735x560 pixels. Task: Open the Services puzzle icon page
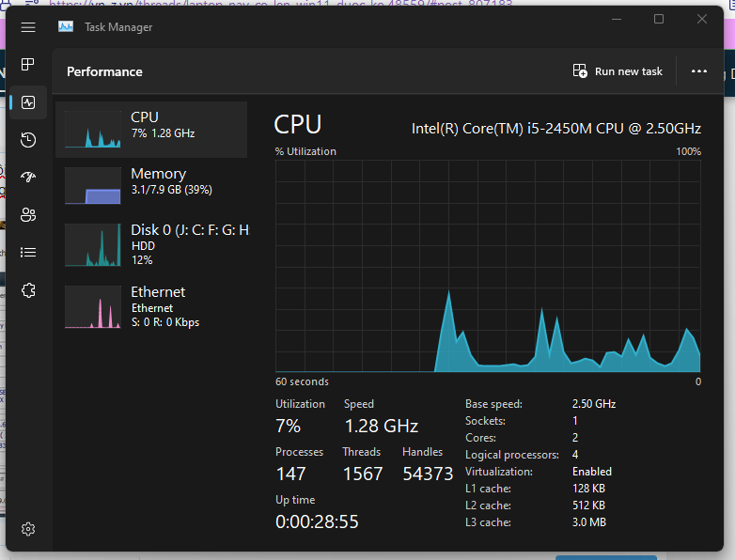[x=28, y=290]
